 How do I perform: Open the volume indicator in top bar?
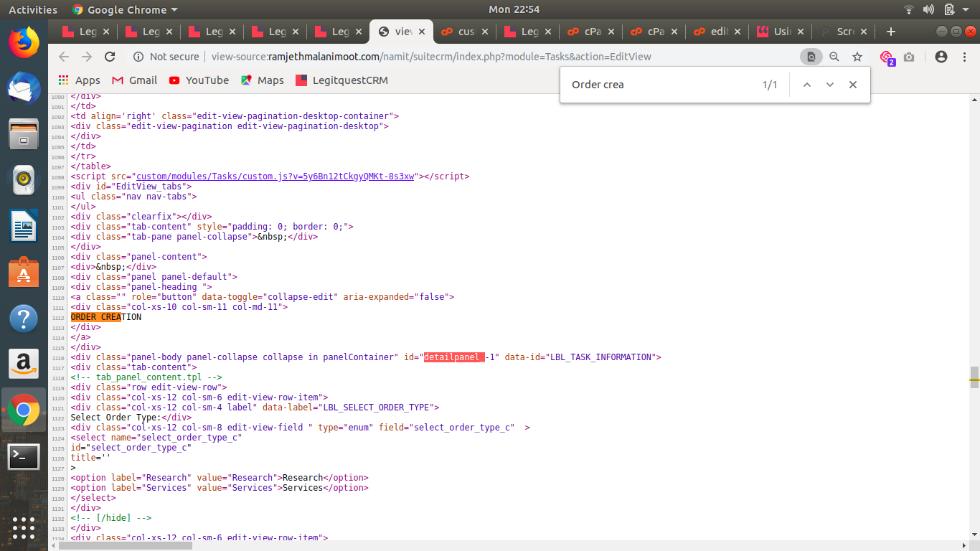(x=929, y=9)
